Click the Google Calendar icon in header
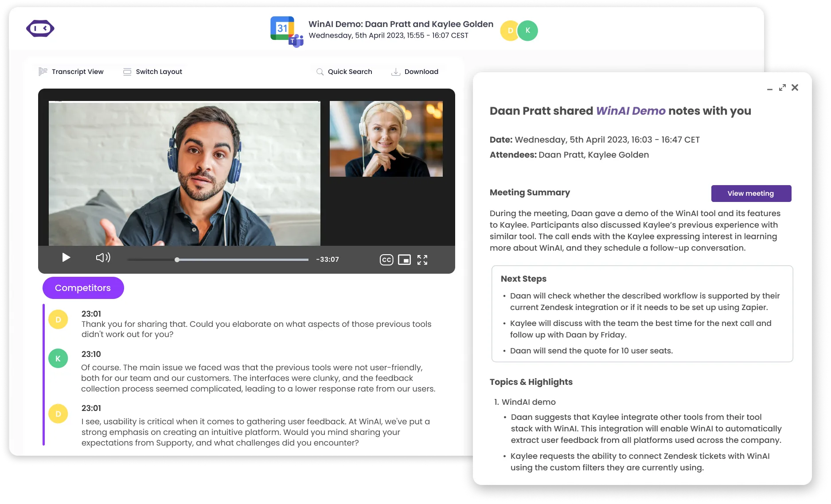Screen dimensions: 831x504 coord(282,28)
